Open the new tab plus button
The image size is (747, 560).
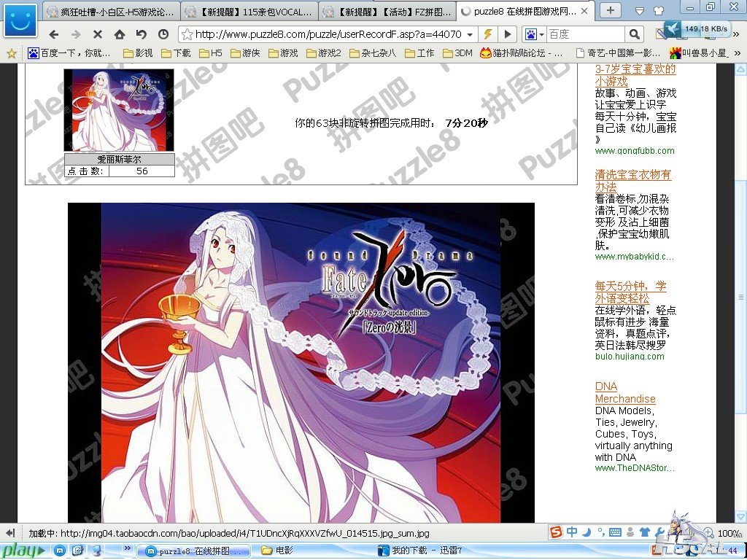click(x=611, y=10)
